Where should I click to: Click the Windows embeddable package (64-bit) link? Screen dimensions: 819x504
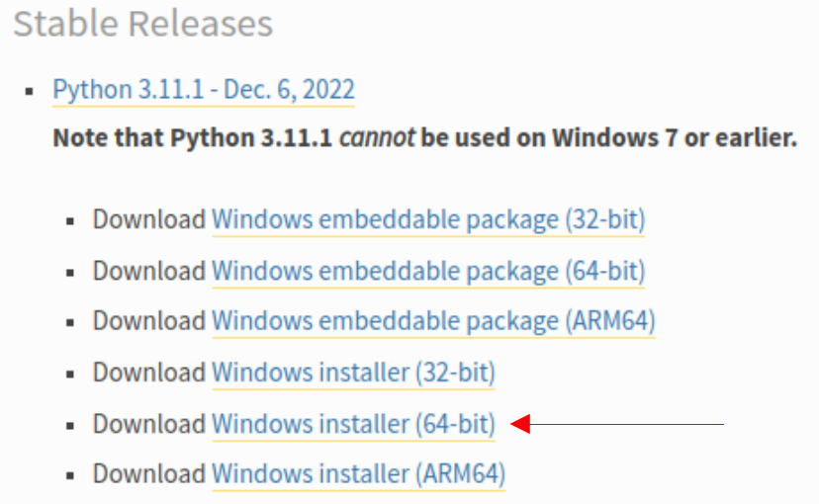click(x=427, y=270)
